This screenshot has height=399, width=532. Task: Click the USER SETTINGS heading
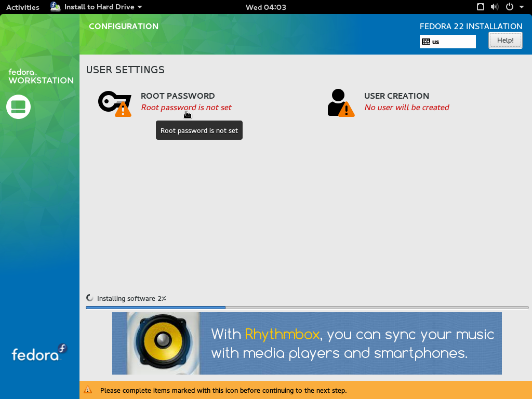point(125,70)
